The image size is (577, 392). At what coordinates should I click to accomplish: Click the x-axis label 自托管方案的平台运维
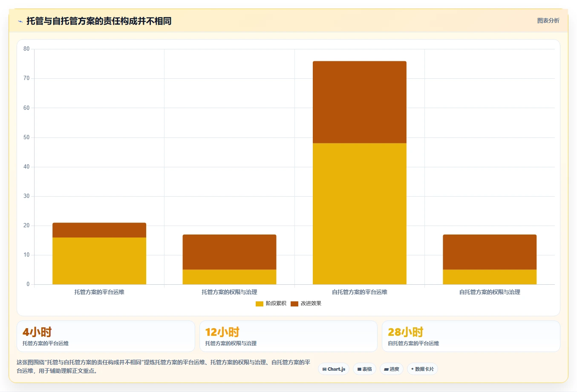pos(360,292)
